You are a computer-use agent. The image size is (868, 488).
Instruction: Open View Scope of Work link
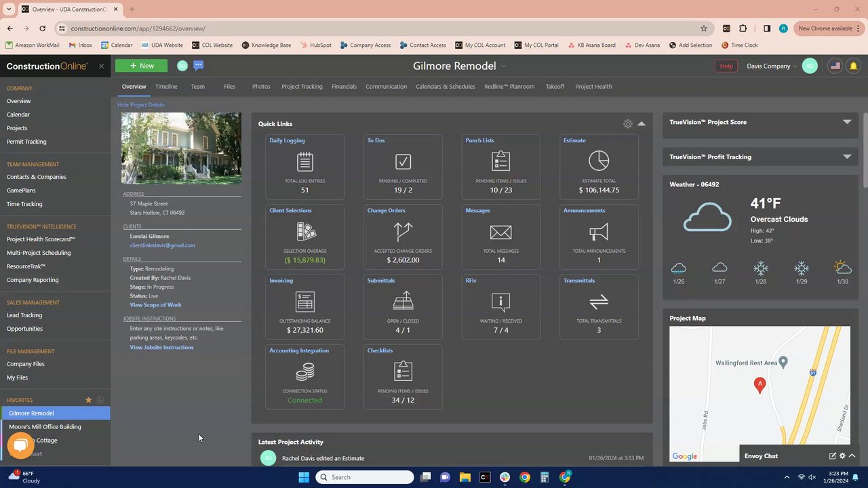155,305
